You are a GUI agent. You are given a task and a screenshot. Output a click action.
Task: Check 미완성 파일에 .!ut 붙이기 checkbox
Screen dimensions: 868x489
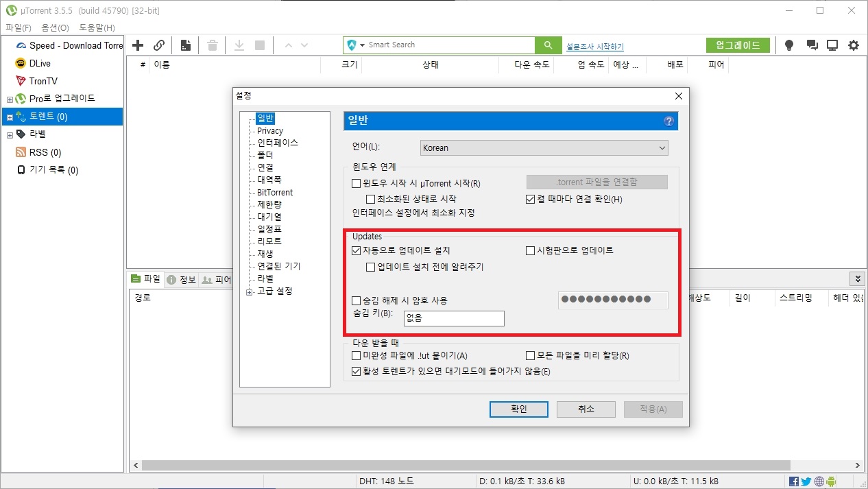point(356,356)
